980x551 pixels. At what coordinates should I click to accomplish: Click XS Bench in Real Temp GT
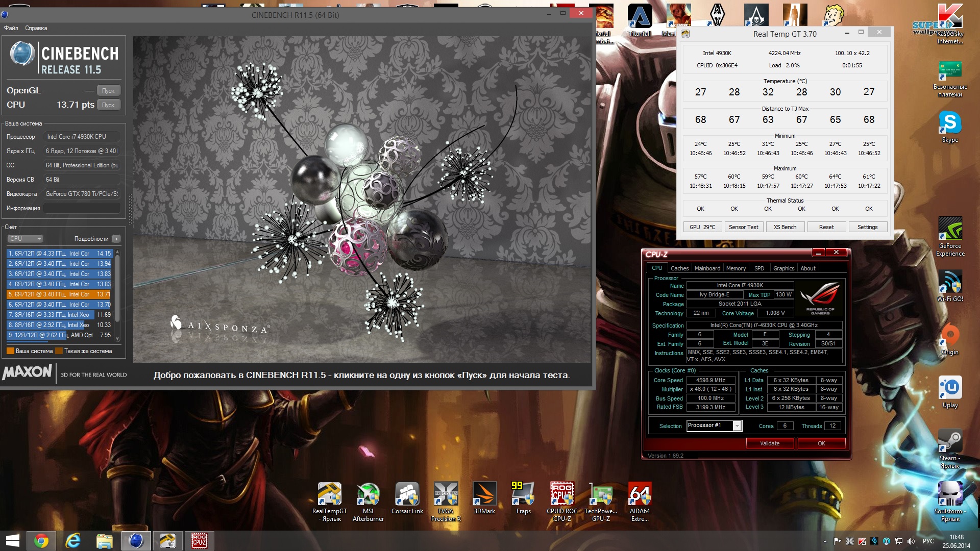785,227
